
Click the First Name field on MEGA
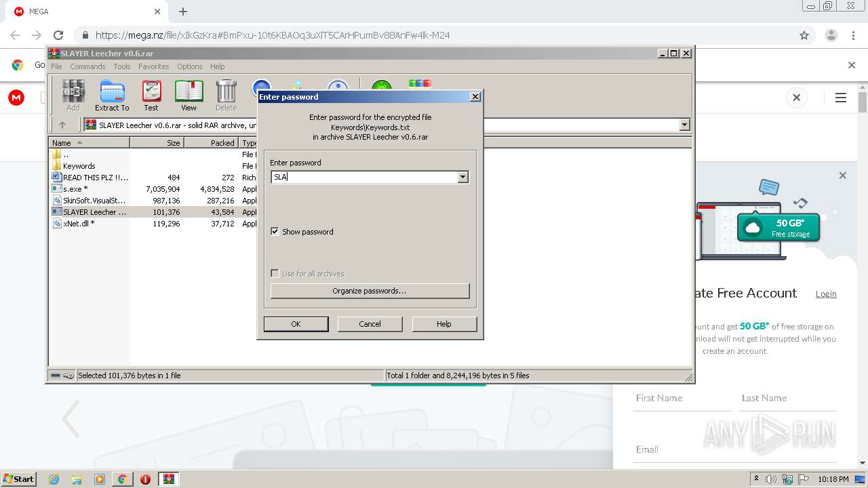682,399
